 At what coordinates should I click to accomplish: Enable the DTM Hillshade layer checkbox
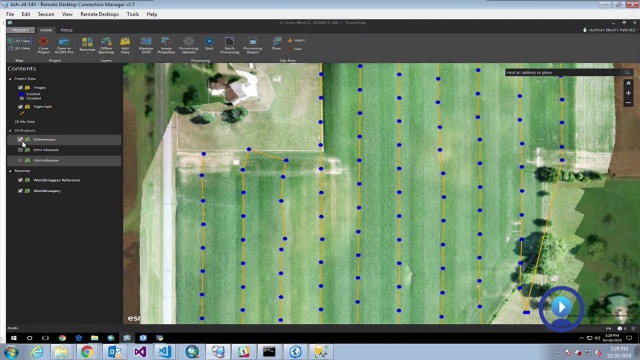(x=20, y=150)
